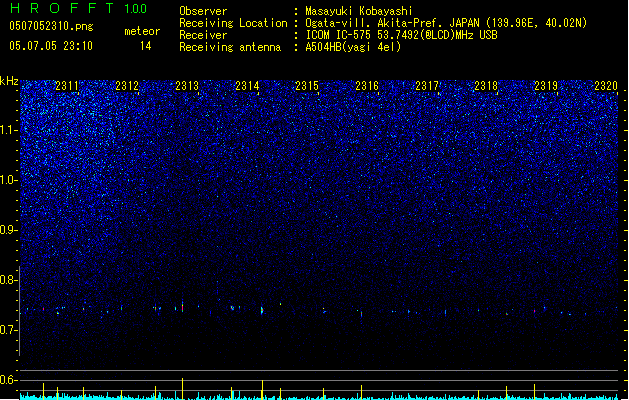Click the 2314 time marker
Image resolution: width=629 pixels, height=400 pixels.
click(247, 86)
